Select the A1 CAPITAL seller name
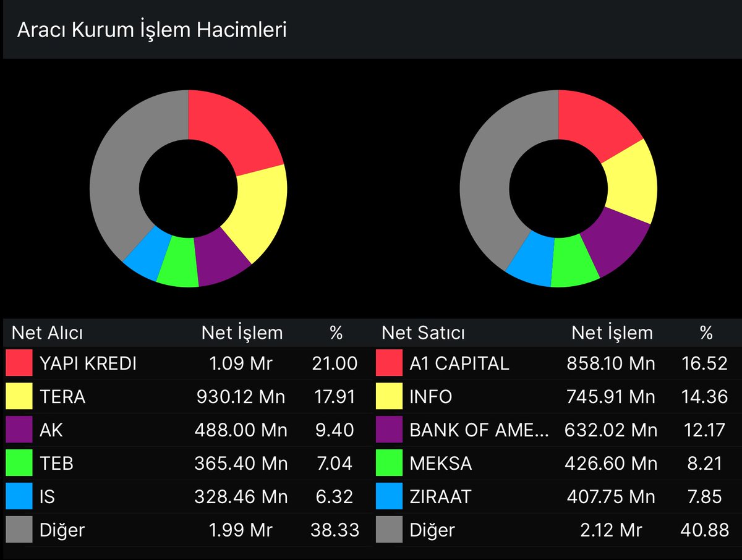The width and height of the screenshot is (742, 560). pos(459,363)
